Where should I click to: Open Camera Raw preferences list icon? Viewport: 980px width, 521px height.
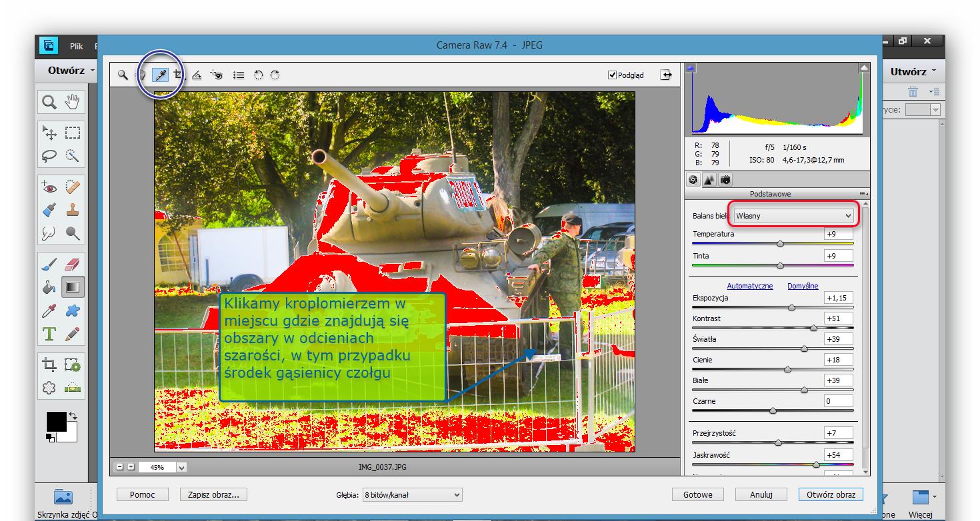[x=238, y=75]
